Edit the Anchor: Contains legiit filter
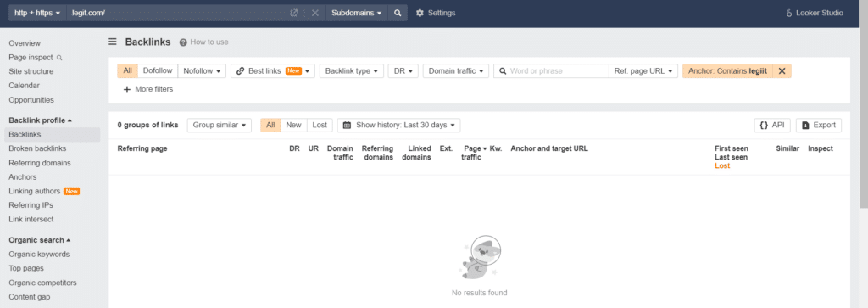The height and width of the screenshot is (308, 868). 727,71
